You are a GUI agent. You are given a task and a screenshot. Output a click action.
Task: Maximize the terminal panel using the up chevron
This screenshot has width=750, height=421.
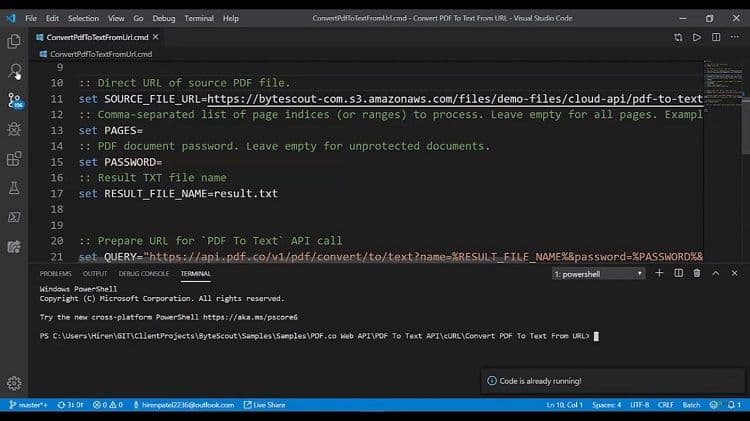[714, 273]
